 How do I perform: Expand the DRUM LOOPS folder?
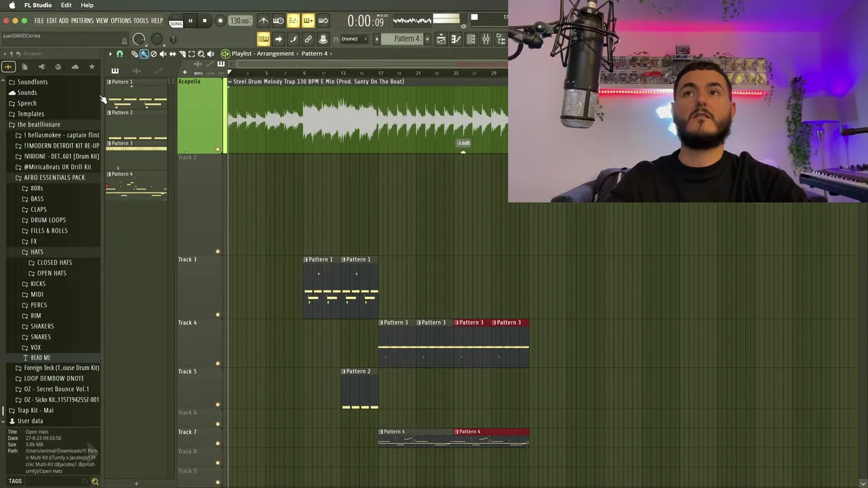click(x=48, y=220)
